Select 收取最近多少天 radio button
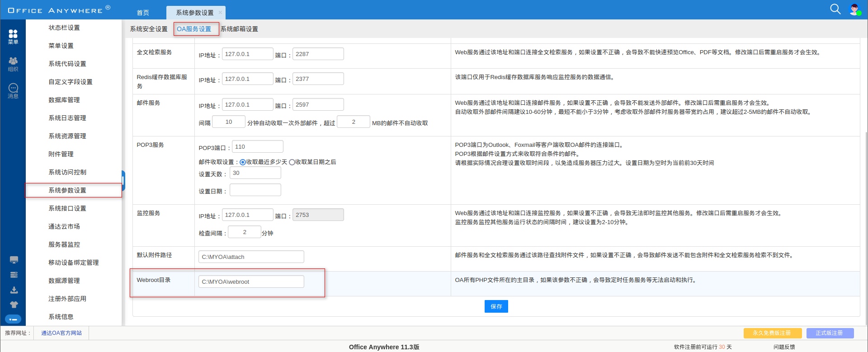The width and height of the screenshot is (868, 352). point(243,162)
